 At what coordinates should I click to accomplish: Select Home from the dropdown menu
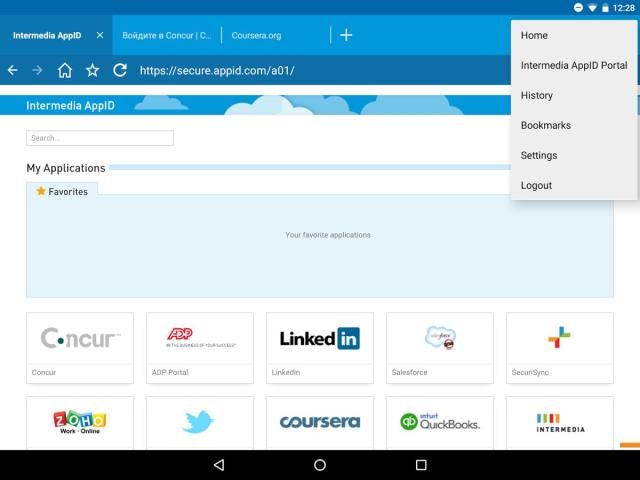click(534, 35)
